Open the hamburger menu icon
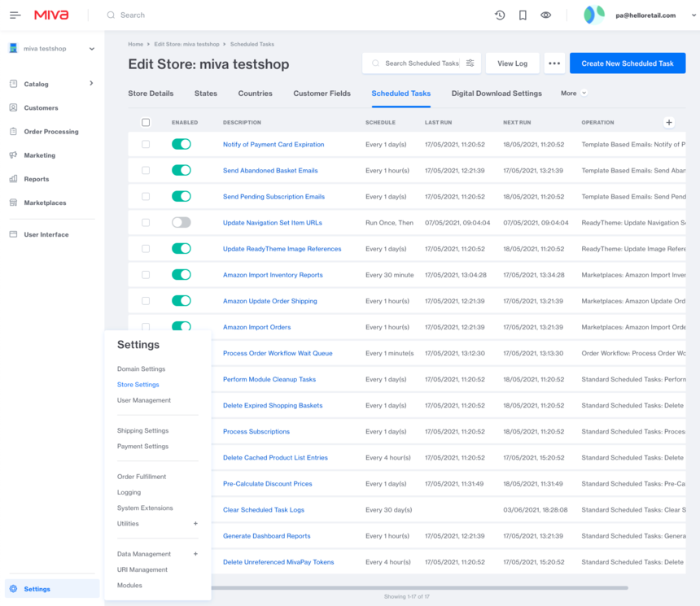The width and height of the screenshot is (700, 606). (x=15, y=15)
